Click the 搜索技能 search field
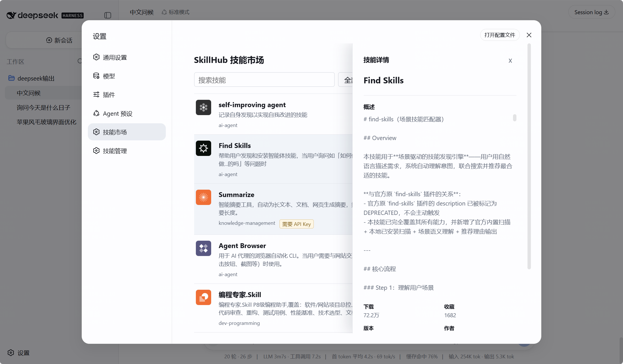Image resolution: width=623 pixels, height=364 pixels. 264,80
